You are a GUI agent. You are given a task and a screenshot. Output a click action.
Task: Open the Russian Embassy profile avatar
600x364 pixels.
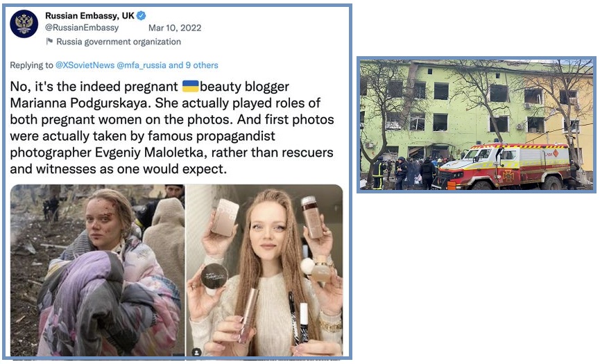pos(24,24)
